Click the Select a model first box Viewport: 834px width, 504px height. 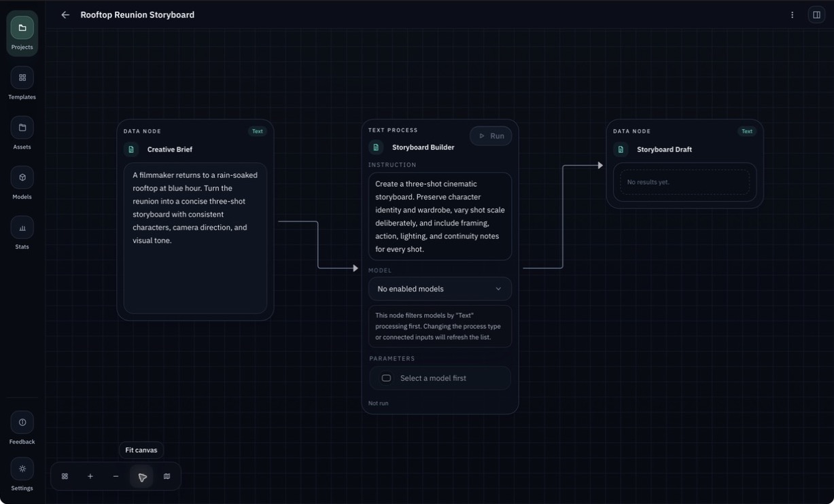(x=440, y=378)
